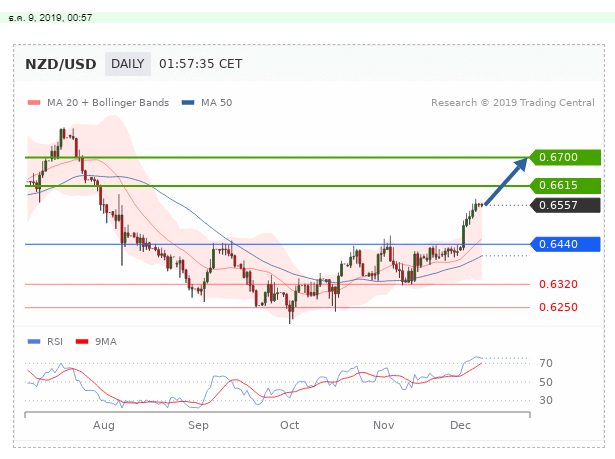Click the Oct label on time axis
The height and width of the screenshot is (459, 615).
click(289, 425)
